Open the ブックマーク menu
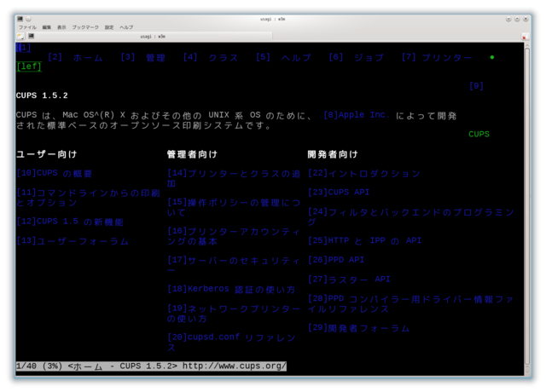This screenshot has width=546, height=392. [85, 27]
